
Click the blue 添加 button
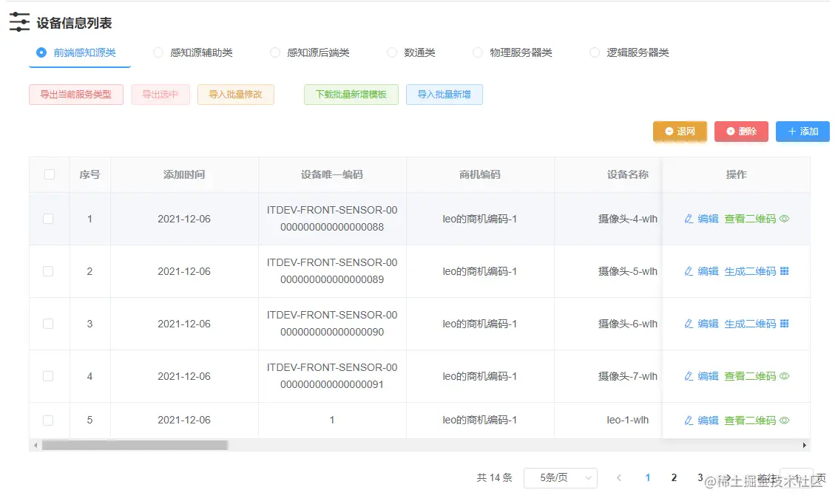[802, 132]
